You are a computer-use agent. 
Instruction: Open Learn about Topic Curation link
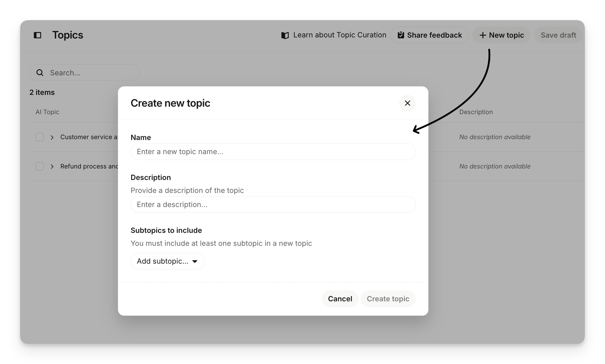[x=339, y=35]
